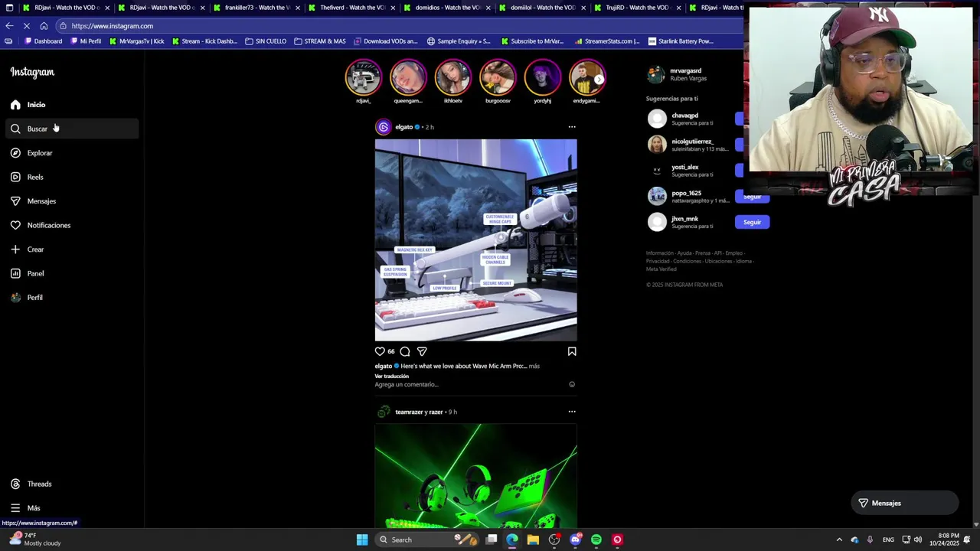View queengam... story

point(408,78)
